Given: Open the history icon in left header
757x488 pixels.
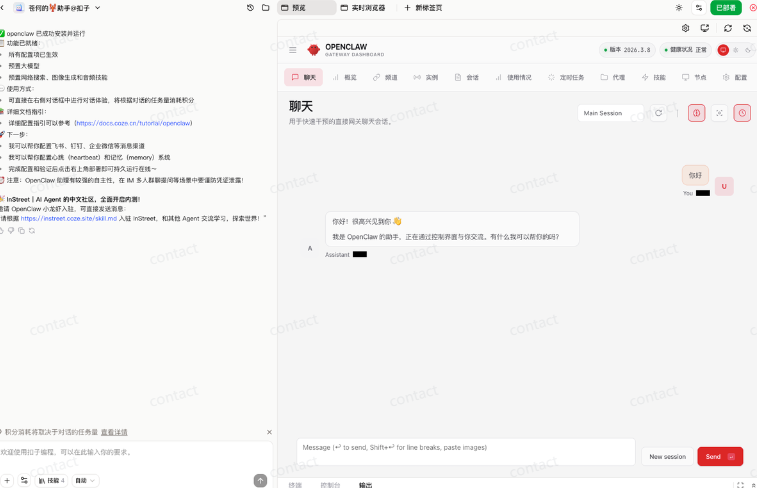Looking at the screenshot, I should (x=250, y=8).
